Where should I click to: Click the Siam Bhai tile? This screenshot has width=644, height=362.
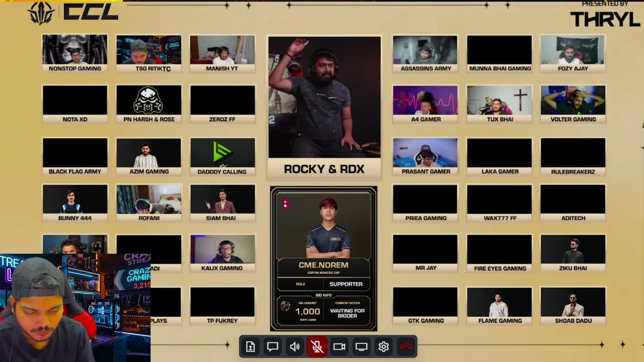[x=222, y=203]
